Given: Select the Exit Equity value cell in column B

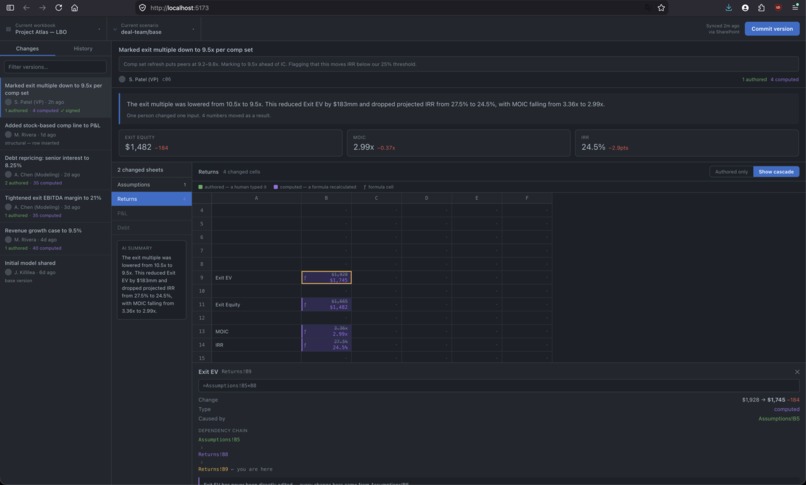Looking at the screenshot, I should (326, 304).
